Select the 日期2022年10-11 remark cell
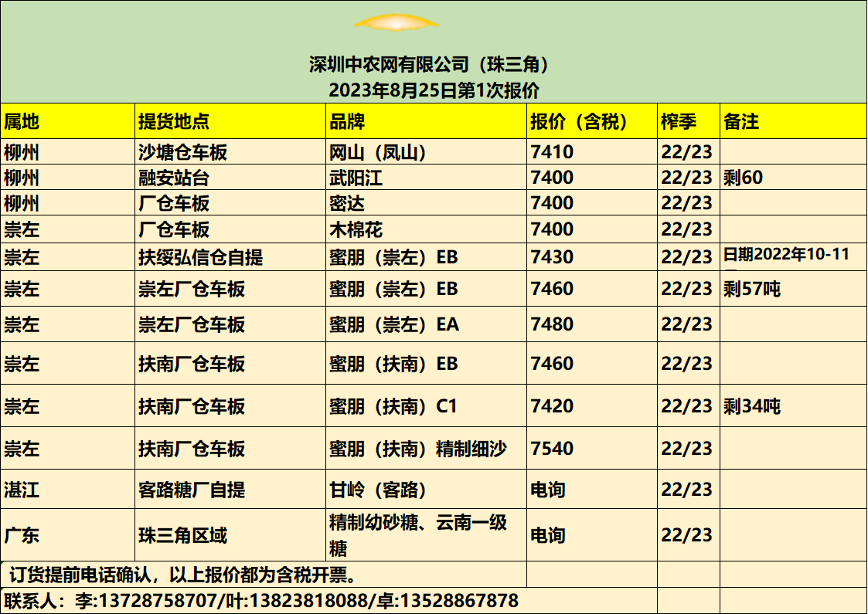 786,255
